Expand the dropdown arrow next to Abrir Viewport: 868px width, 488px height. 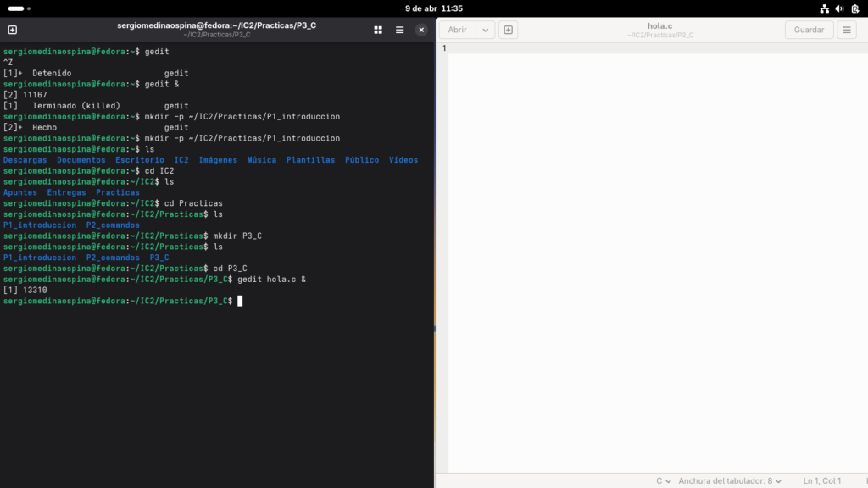click(x=485, y=29)
